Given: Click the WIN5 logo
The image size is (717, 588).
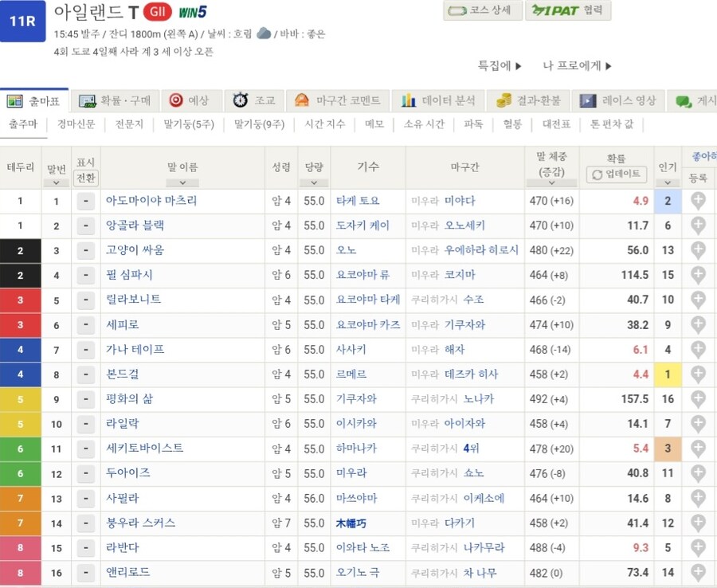Looking at the screenshot, I should pyautogui.click(x=192, y=12).
